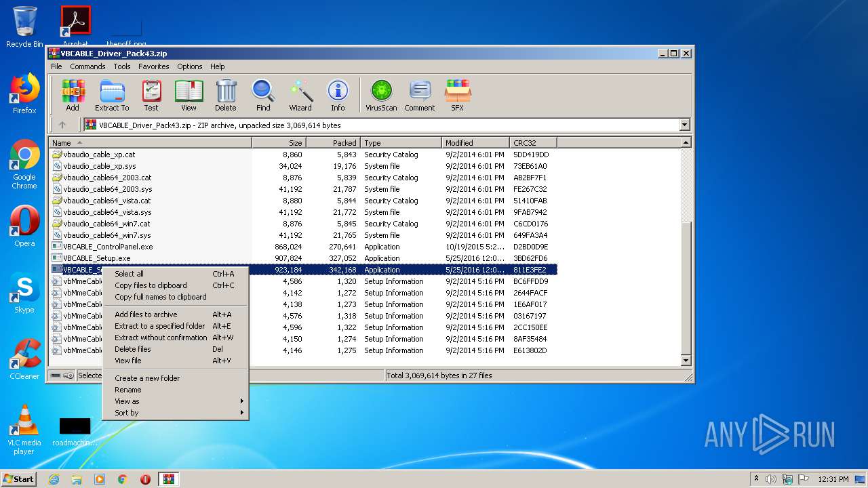
Task: Create SFX self-extracting archive
Action: [458, 95]
